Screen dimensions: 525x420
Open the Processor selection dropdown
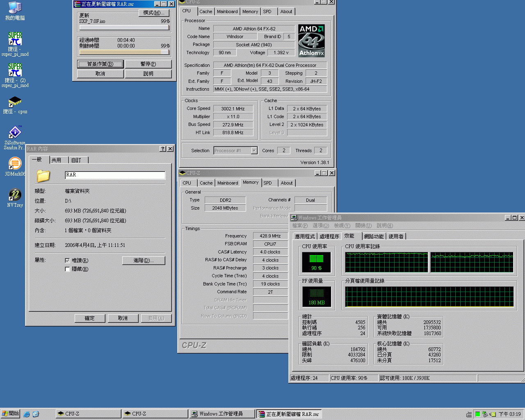(x=254, y=151)
